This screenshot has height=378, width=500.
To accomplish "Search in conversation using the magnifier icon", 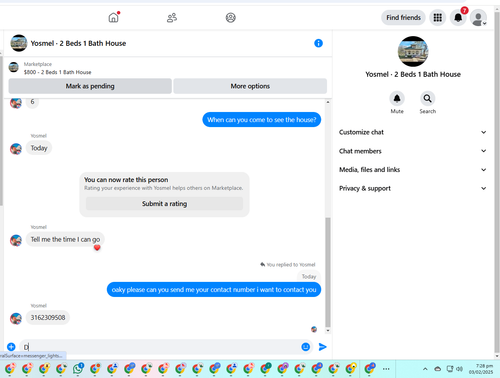I will (x=427, y=99).
